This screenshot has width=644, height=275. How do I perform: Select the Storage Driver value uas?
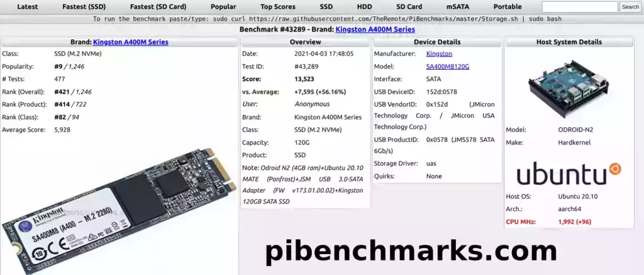pos(431,163)
